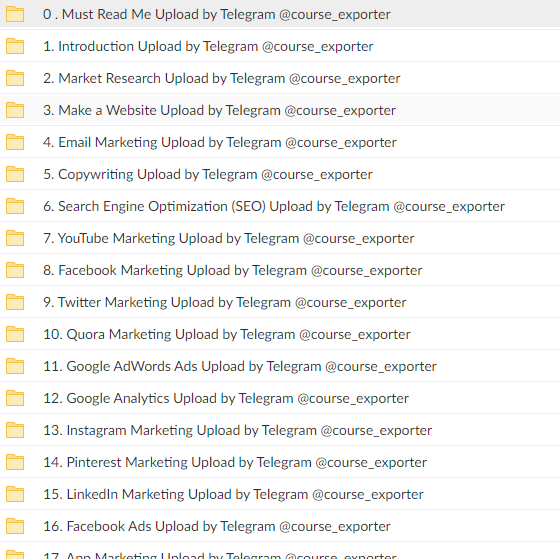Viewport: 560px width, 559px height.
Task: Open '1. Introduction' folder name
Action: coord(208,46)
